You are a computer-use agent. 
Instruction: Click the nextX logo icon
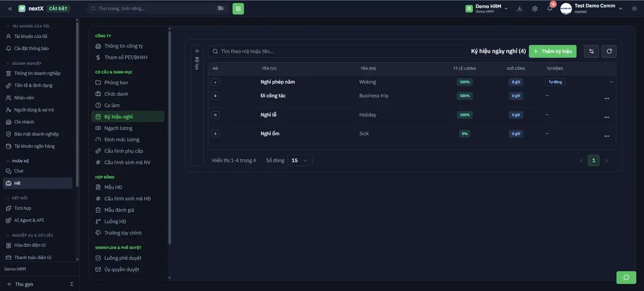click(22, 9)
